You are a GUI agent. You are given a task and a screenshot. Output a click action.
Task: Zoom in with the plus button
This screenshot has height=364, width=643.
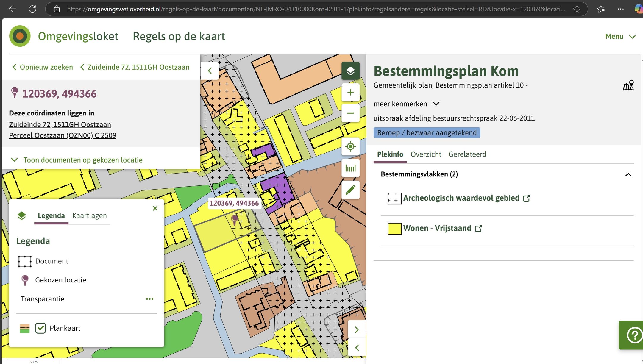coord(350,93)
